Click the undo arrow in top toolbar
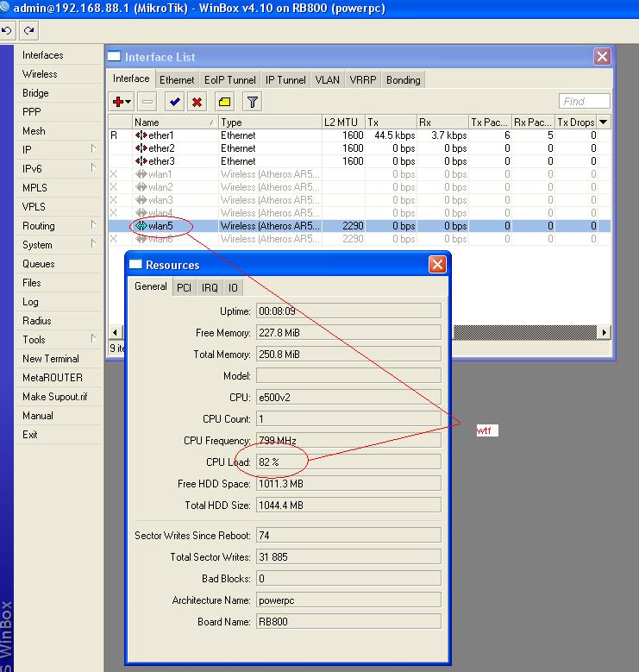The image size is (639, 672). point(8,30)
